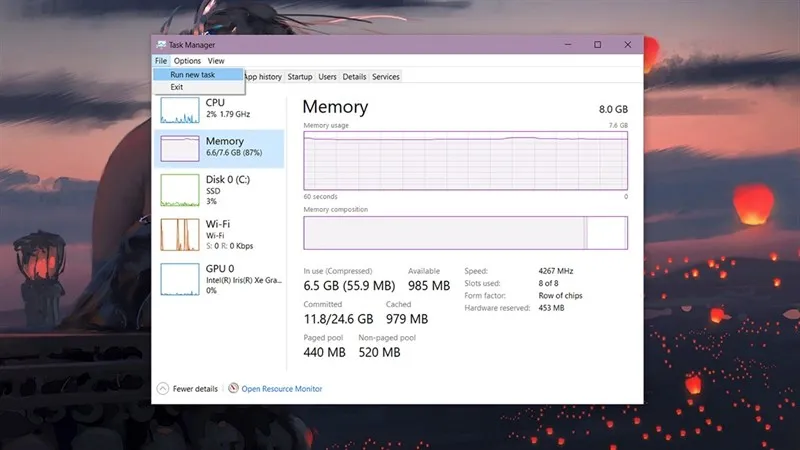Open the View menu
The image size is (800, 450).
[216, 61]
